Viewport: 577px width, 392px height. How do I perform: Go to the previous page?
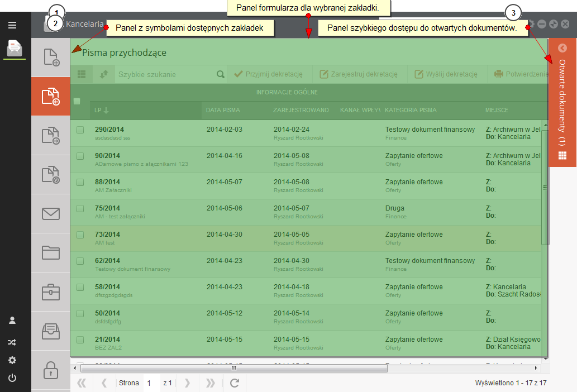(104, 383)
